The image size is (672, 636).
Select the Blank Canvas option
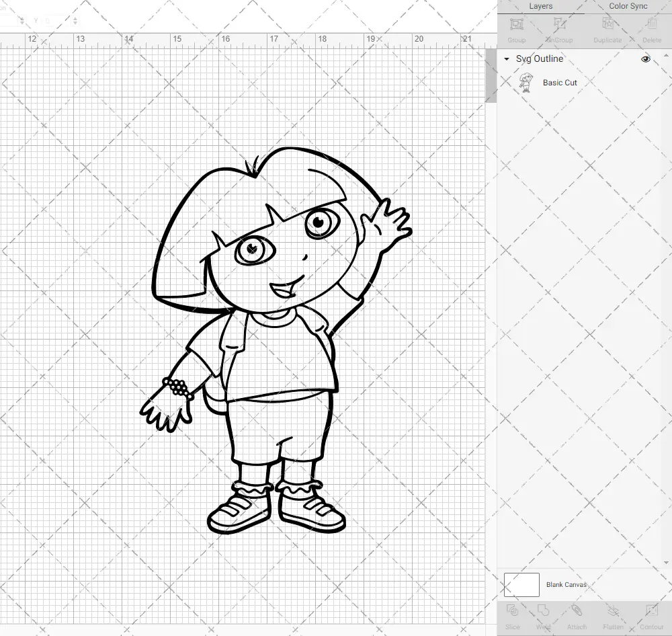pyautogui.click(x=566, y=584)
